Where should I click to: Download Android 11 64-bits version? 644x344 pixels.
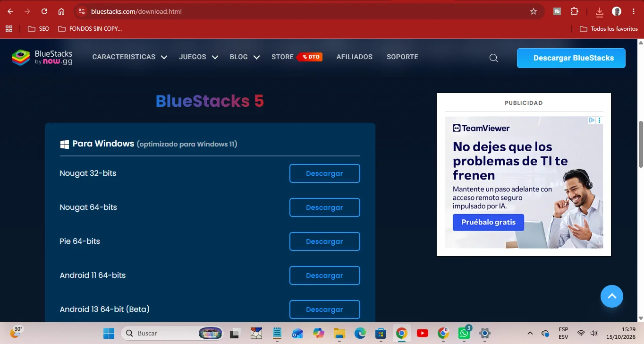(324, 275)
